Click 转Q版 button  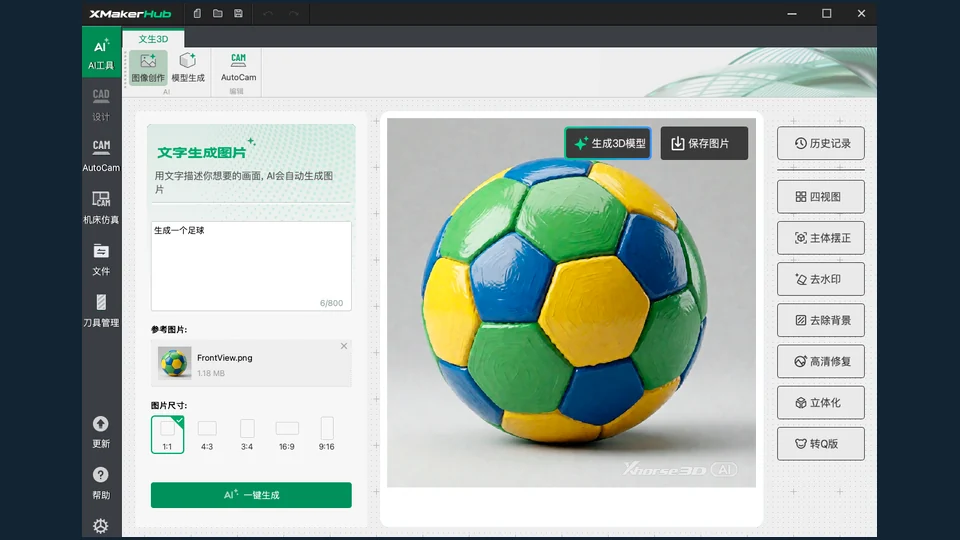[821, 443]
